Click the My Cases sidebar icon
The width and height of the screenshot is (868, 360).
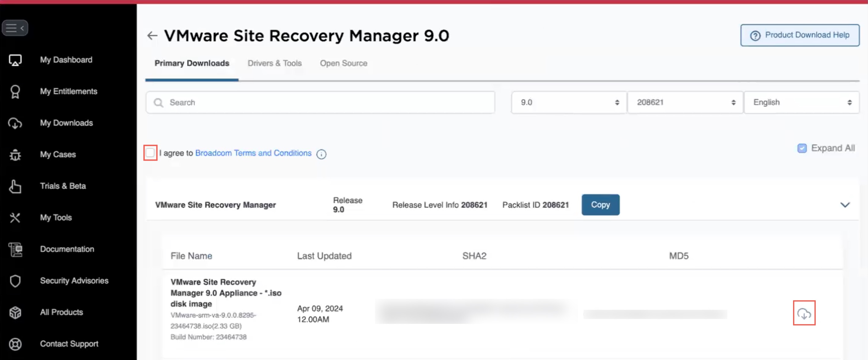click(x=15, y=154)
